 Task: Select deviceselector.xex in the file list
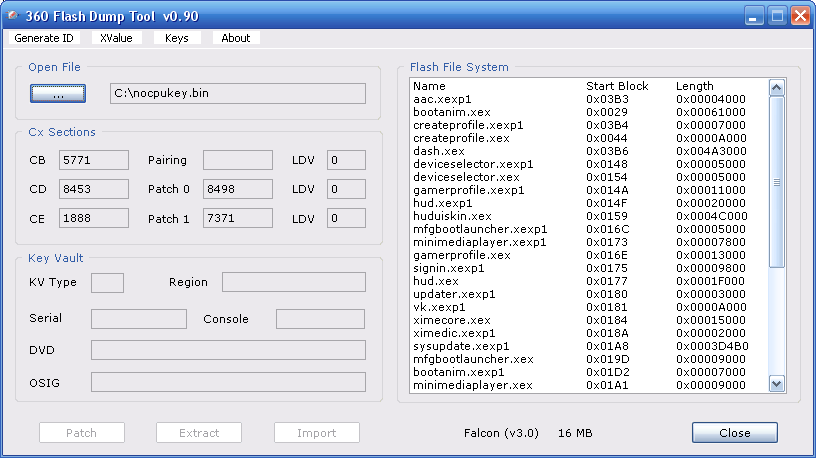pos(588,177)
